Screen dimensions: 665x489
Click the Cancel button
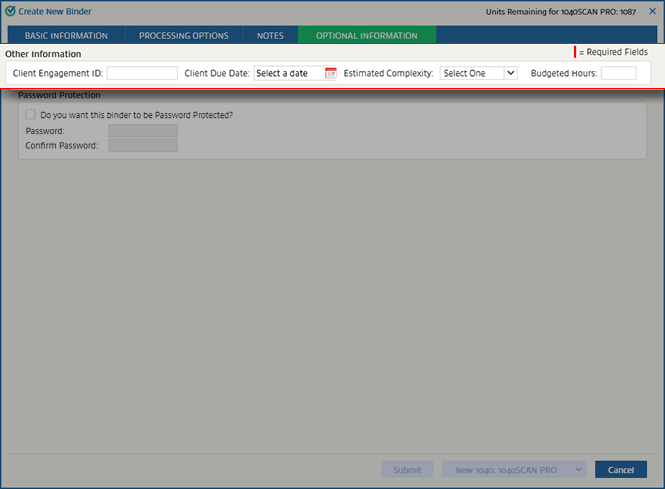click(x=621, y=469)
